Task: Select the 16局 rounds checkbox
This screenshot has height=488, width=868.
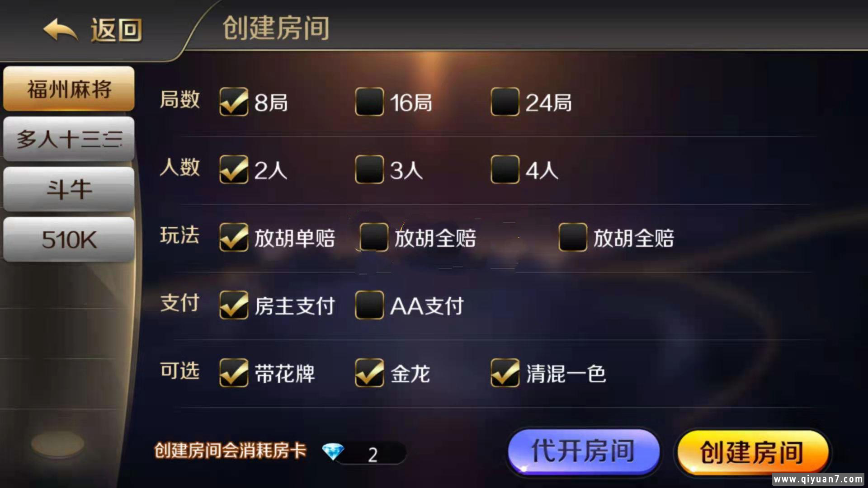Action: (x=369, y=102)
